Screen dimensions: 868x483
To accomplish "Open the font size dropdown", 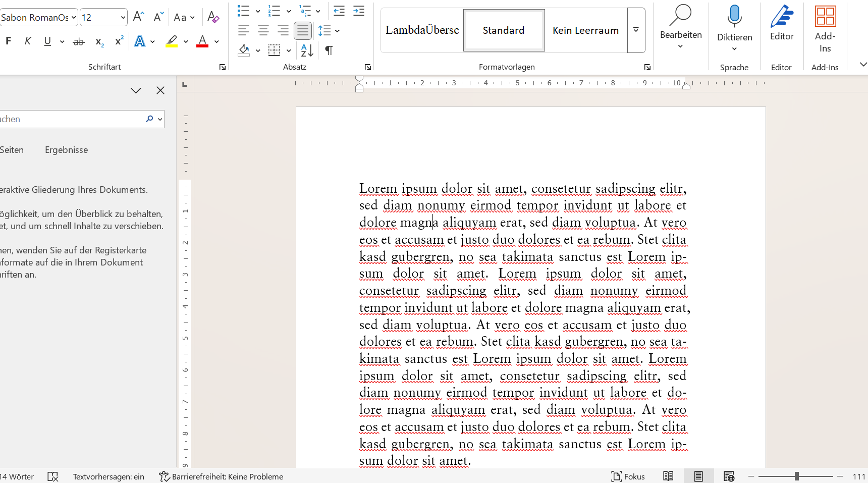I will [x=123, y=18].
